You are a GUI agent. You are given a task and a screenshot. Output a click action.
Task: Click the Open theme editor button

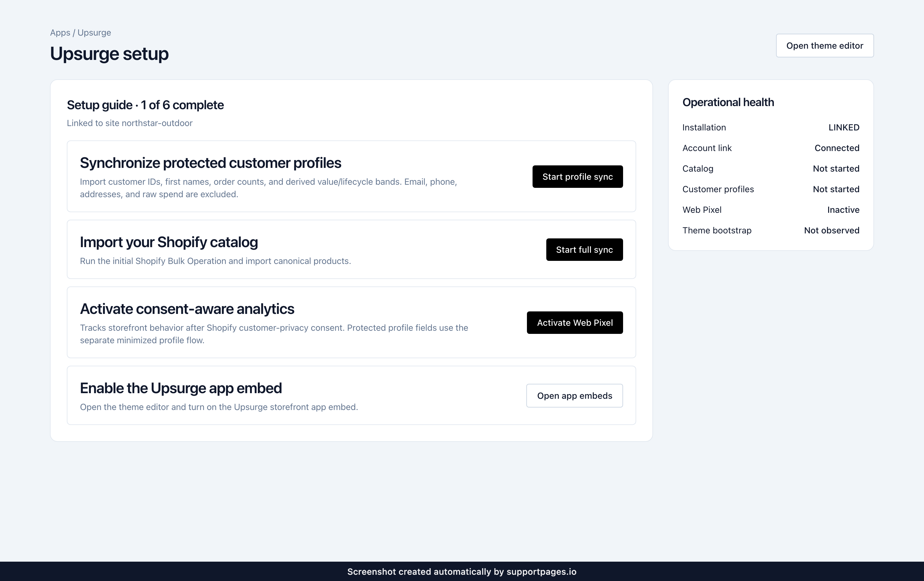coord(825,46)
